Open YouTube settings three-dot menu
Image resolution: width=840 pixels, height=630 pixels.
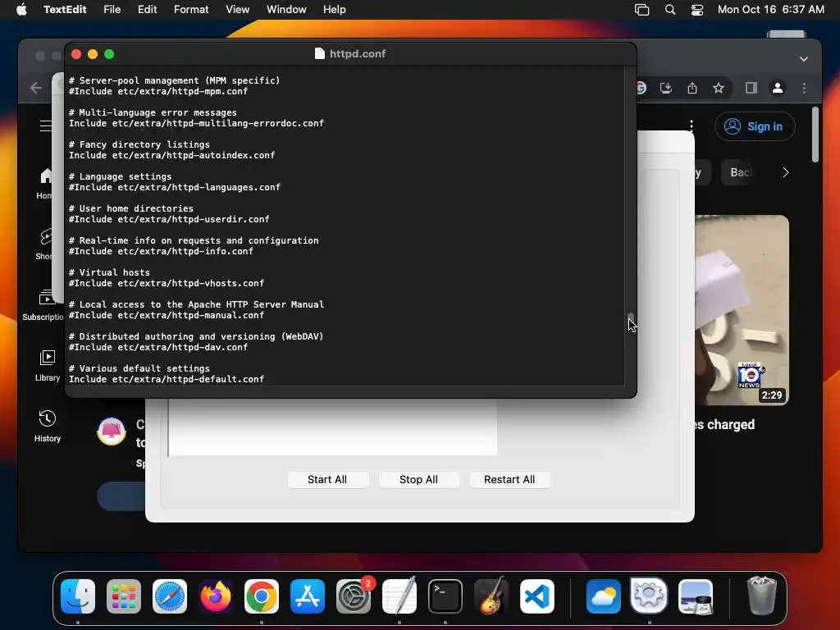coord(691,126)
